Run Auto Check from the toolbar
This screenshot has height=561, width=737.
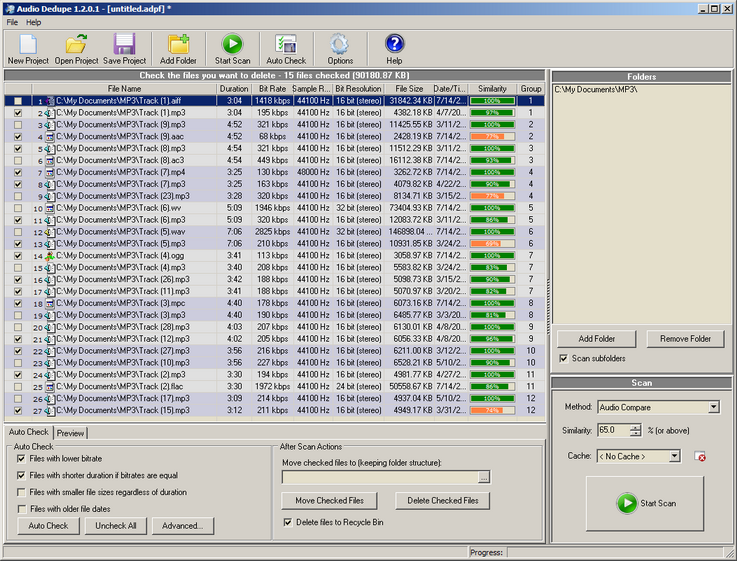click(x=286, y=45)
